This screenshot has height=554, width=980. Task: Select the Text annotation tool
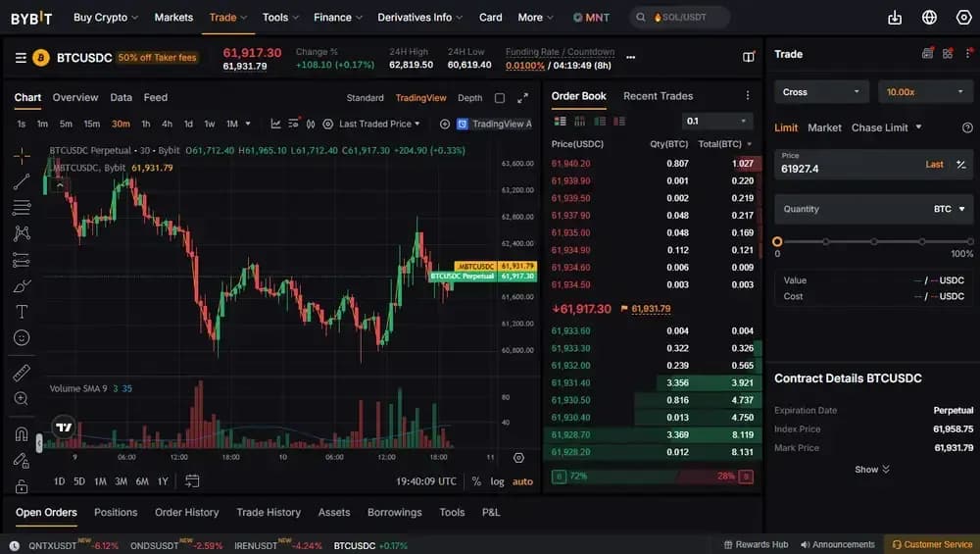(x=22, y=312)
